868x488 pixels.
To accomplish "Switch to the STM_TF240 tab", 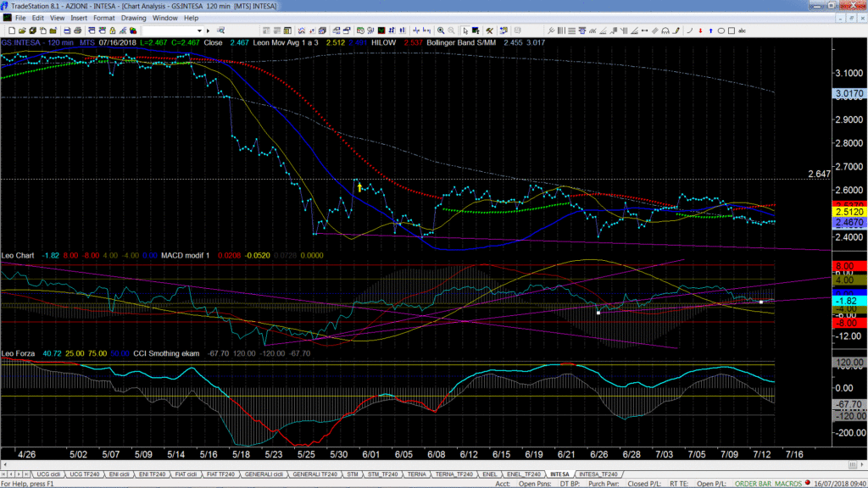I will click(382, 474).
